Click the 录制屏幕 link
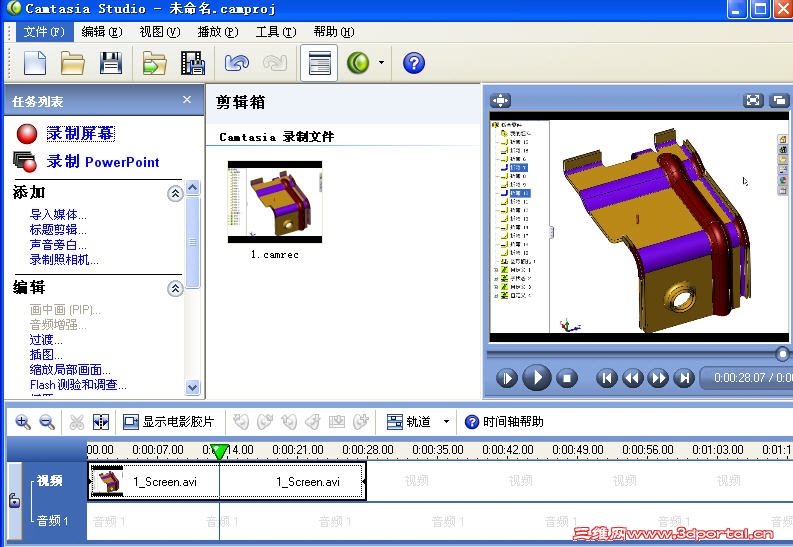This screenshot has width=793, height=547. [80, 133]
